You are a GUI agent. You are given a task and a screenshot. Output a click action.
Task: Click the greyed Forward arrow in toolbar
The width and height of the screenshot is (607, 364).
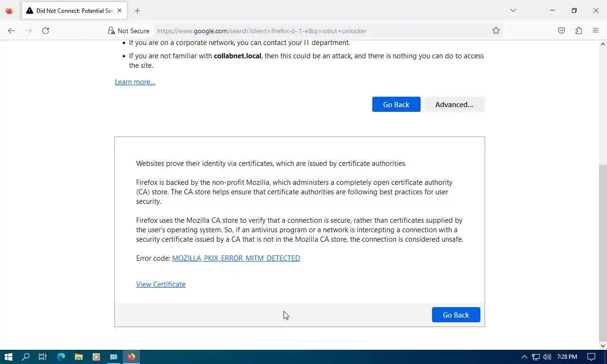pos(28,31)
